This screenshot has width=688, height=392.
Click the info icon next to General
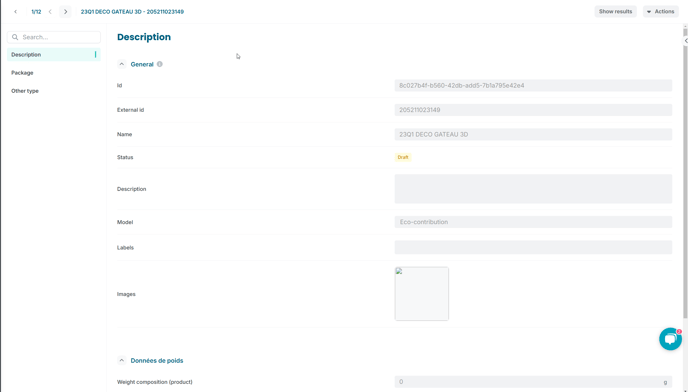(x=160, y=64)
